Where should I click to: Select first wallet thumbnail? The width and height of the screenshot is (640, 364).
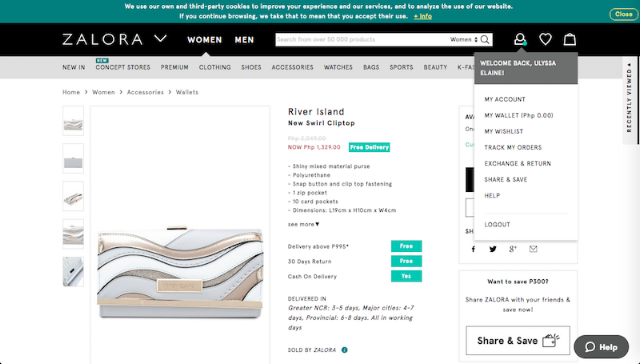click(73, 121)
